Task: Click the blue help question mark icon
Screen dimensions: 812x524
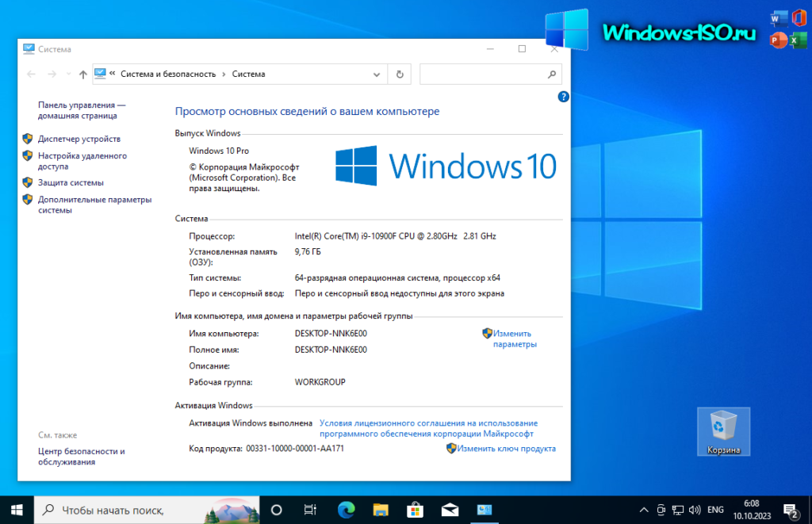Action: (x=564, y=97)
